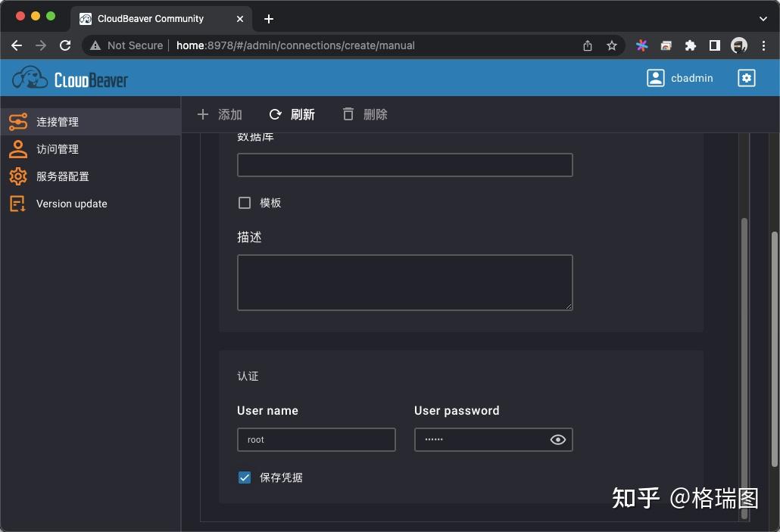Open a new browser tab
The width and height of the screenshot is (780, 532).
[x=269, y=19]
